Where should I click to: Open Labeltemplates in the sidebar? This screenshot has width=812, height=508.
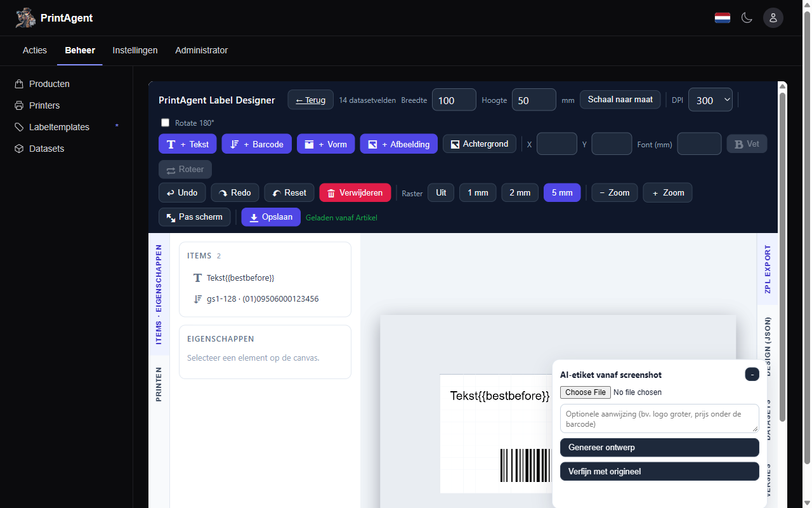pos(59,127)
